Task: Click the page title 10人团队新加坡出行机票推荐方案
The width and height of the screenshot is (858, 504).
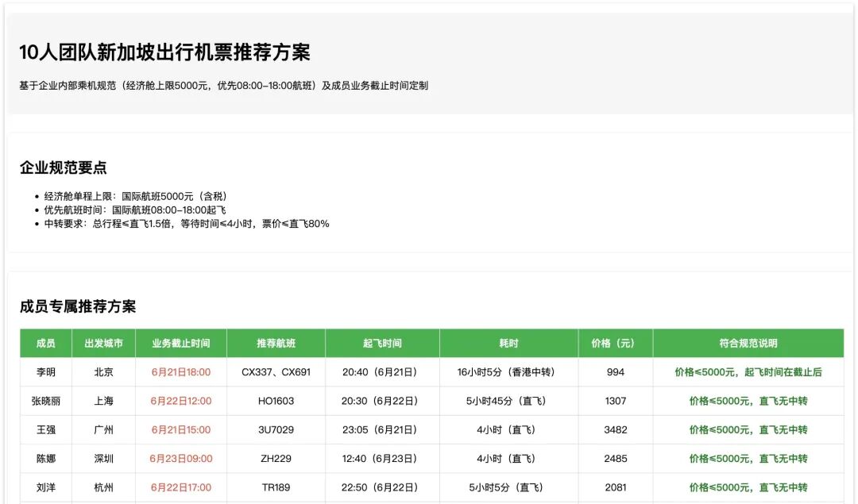Action: point(164,52)
